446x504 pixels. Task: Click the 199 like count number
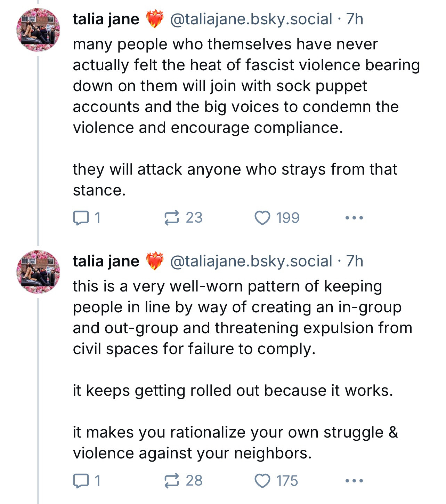[288, 218]
